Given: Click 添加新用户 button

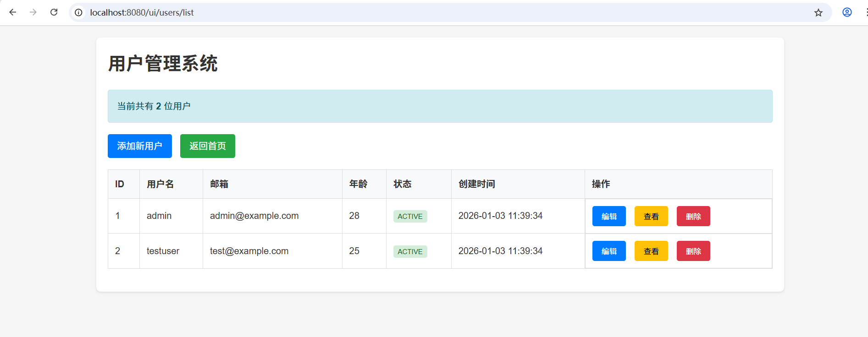Looking at the screenshot, I should point(140,146).
